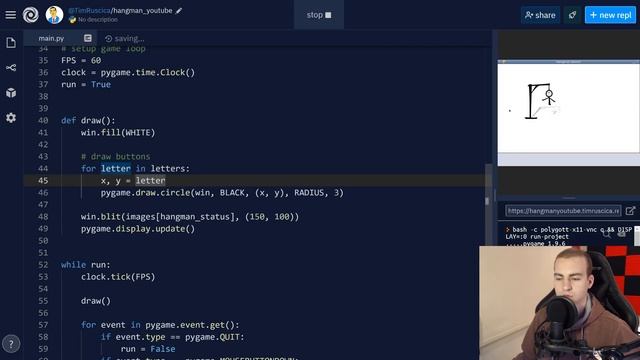This screenshot has width=640, height=360.
Task: Click 'run = False' line
Action: point(148,349)
